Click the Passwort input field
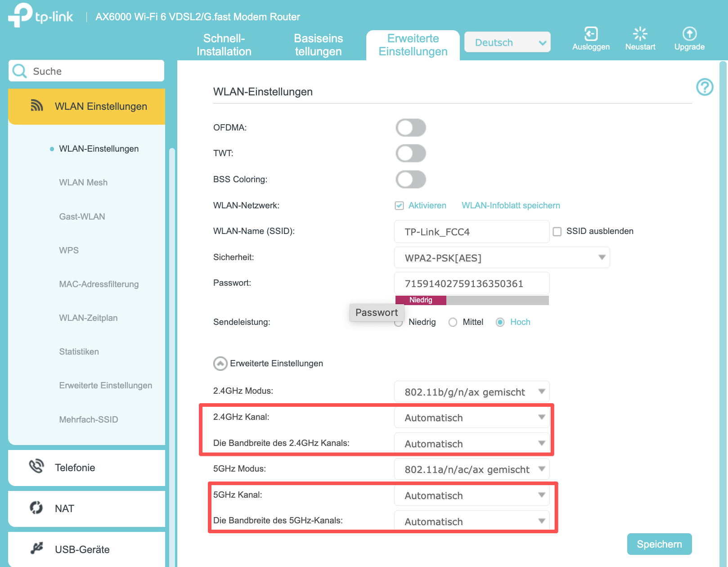Image resolution: width=728 pixels, height=567 pixels. click(472, 283)
